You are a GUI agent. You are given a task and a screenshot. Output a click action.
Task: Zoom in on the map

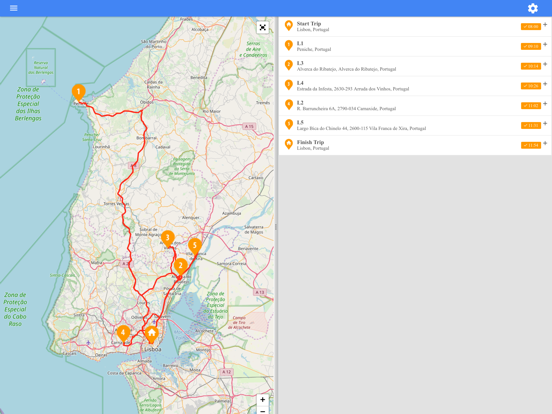coord(263,400)
